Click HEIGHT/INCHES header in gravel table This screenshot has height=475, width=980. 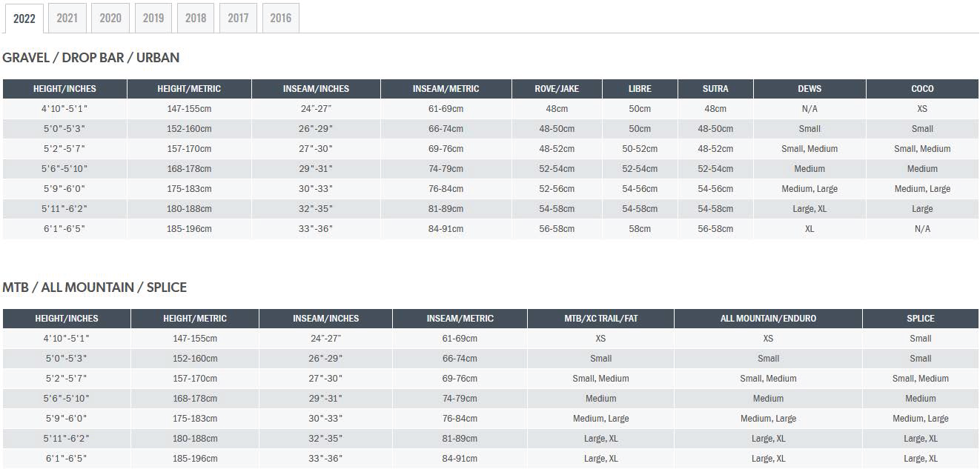coord(64,89)
